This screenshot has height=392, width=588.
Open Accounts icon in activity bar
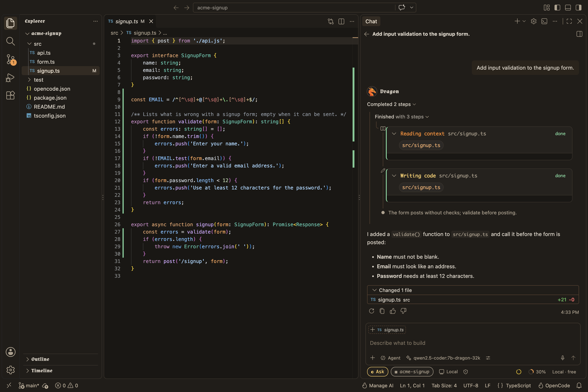10,352
